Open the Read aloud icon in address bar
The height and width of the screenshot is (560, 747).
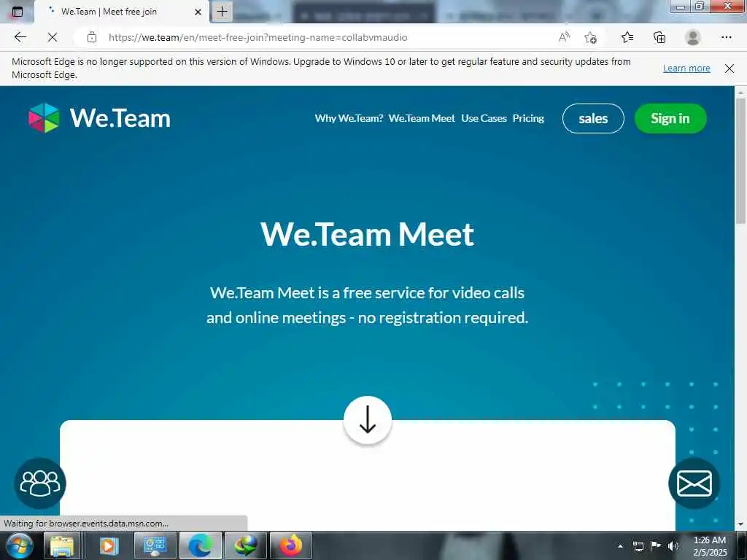tap(564, 37)
